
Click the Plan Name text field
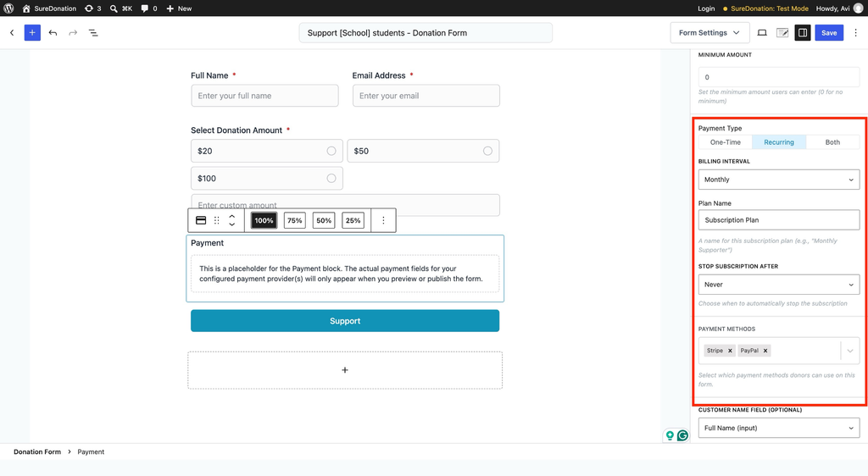779,220
